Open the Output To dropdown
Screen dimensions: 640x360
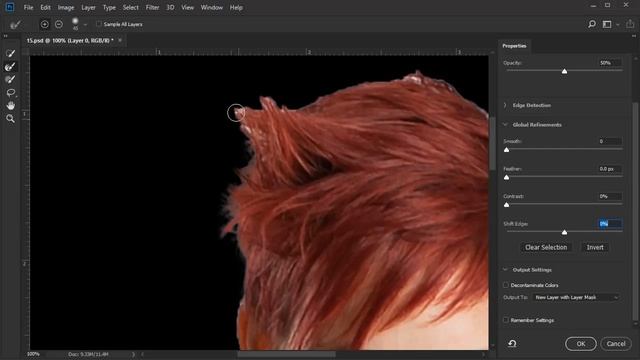576,298
